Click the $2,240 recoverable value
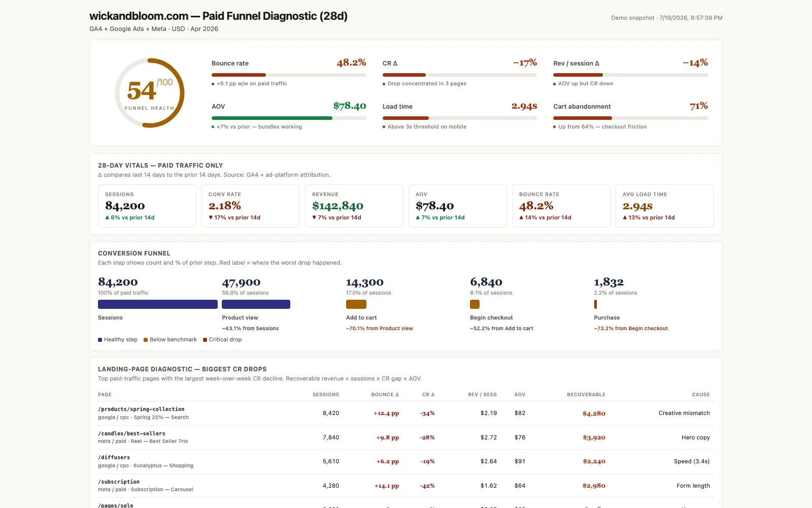 594,461
